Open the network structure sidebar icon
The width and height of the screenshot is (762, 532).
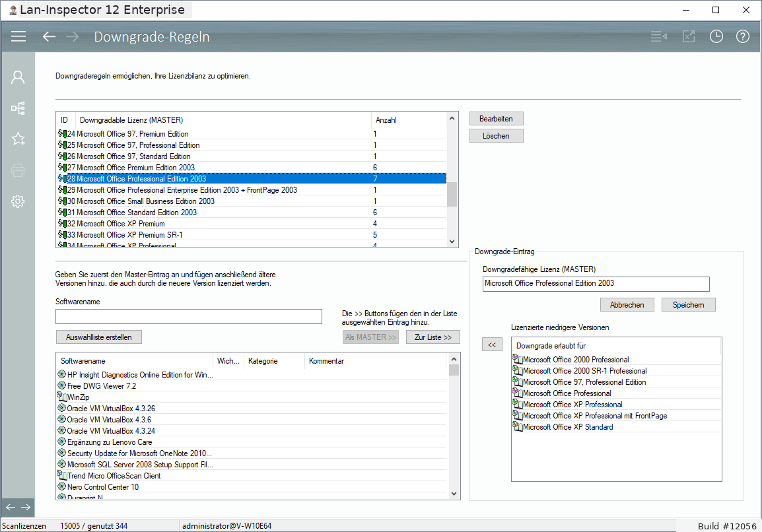click(x=18, y=108)
